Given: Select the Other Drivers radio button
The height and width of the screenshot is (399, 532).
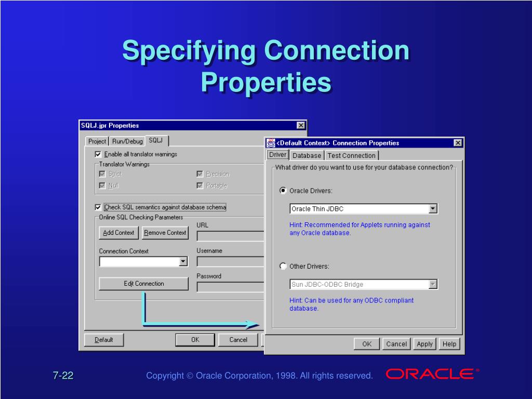Looking at the screenshot, I should [283, 267].
